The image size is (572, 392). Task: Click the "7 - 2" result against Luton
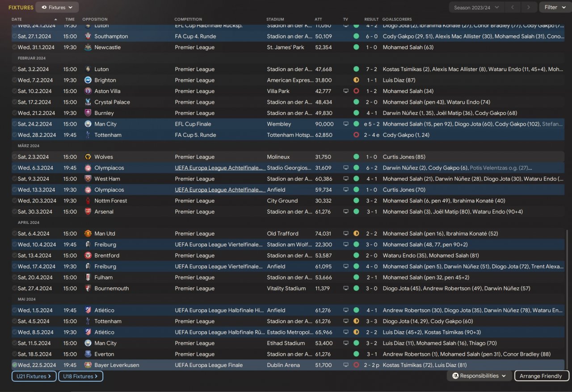click(371, 69)
